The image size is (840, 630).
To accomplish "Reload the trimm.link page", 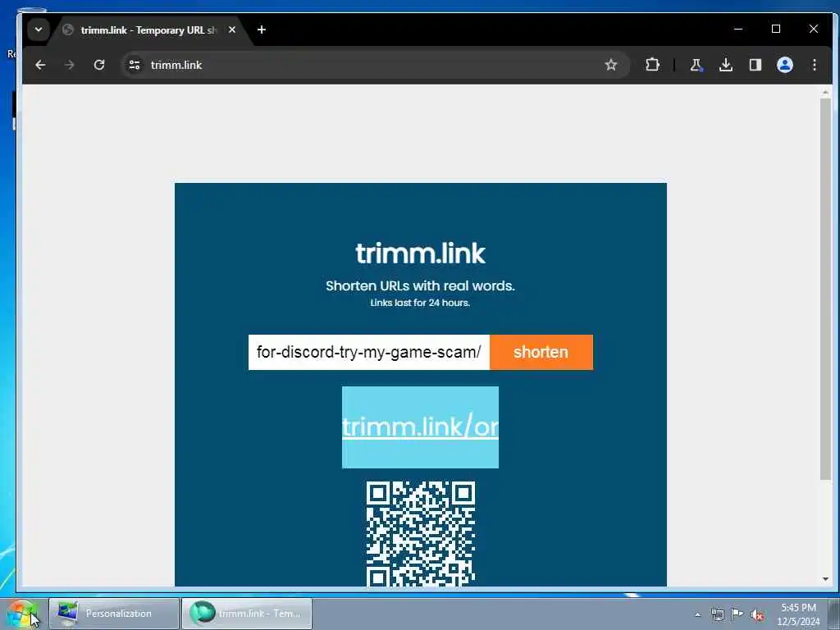I will (99, 65).
